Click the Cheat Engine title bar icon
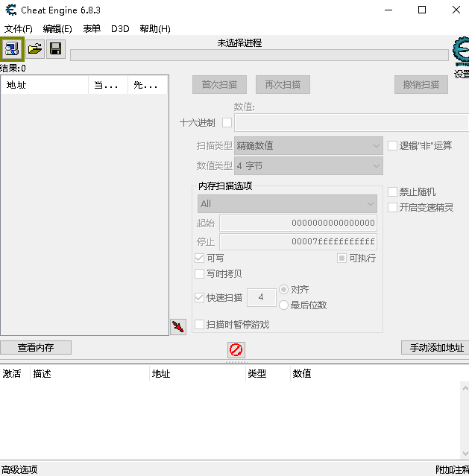This screenshot has height=476, width=469. (x=11, y=10)
